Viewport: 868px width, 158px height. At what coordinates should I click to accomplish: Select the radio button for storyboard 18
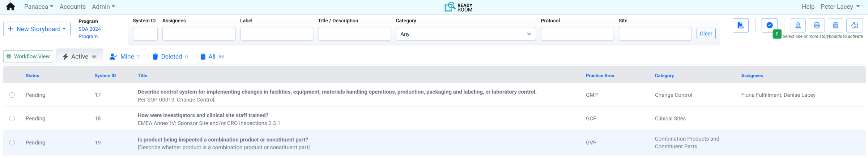(x=12, y=118)
